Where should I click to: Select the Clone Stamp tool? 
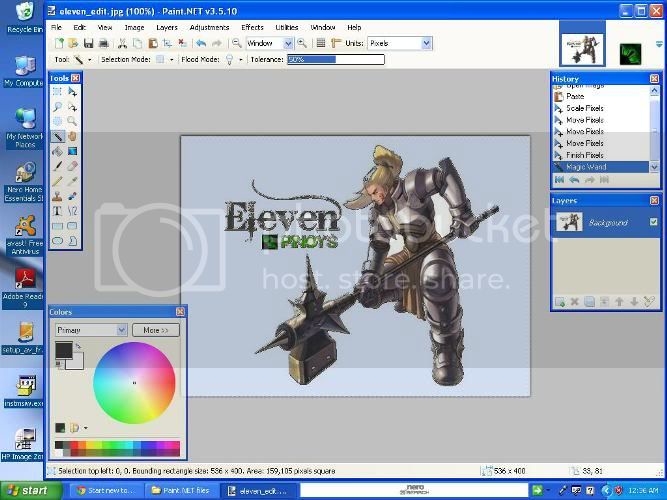(x=57, y=196)
